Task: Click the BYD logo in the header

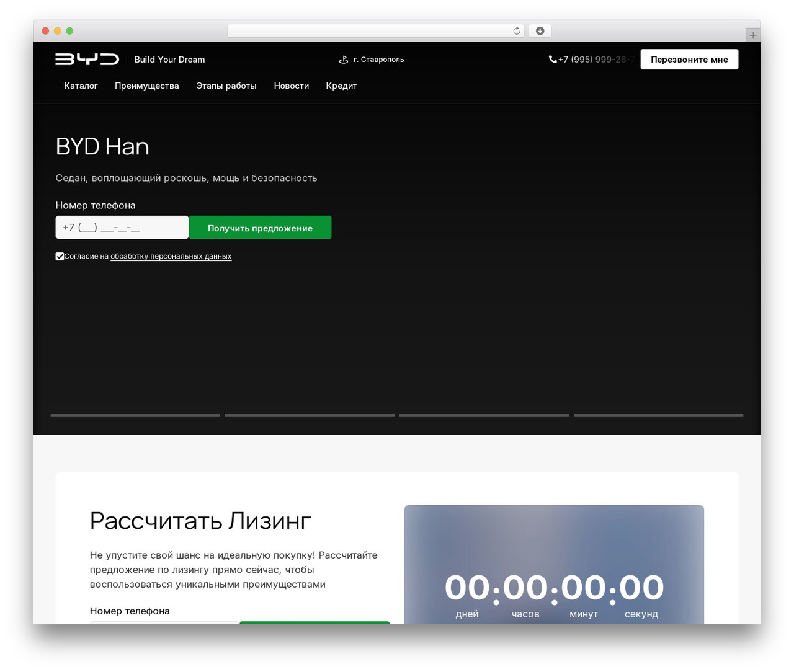Action: [87, 59]
